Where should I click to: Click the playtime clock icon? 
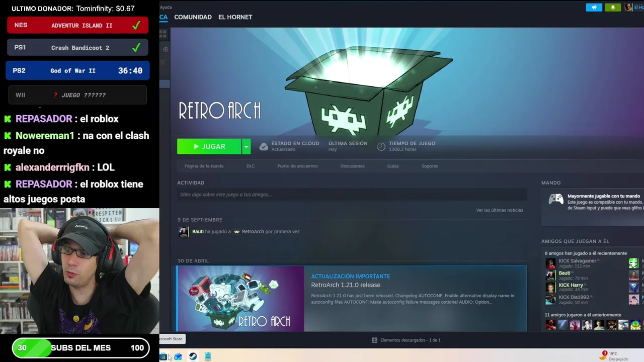381,146
